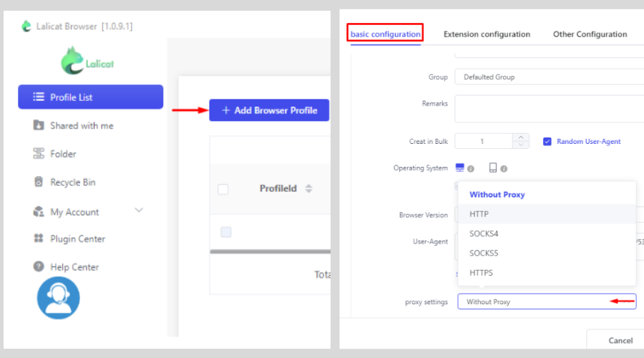Open the Plugin Center page
Image resolution: width=644 pixels, height=358 pixels.
(77, 238)
